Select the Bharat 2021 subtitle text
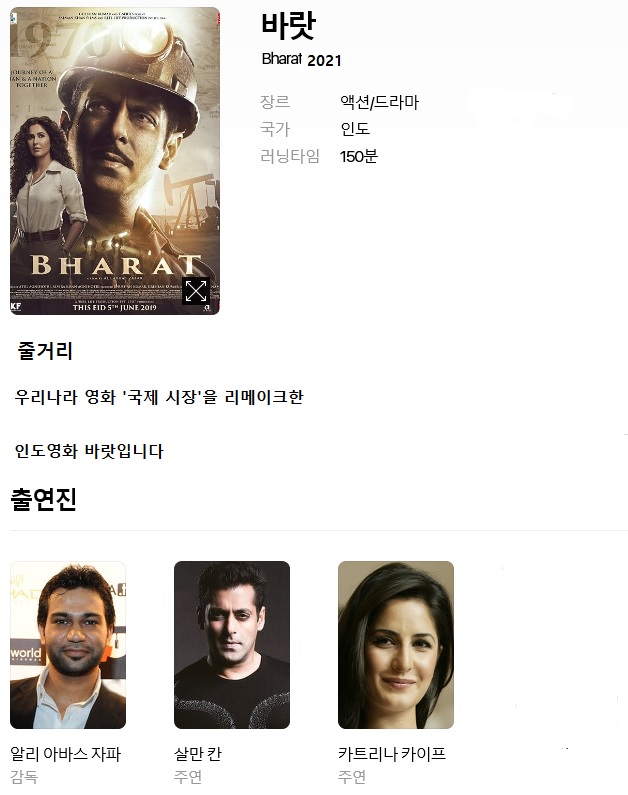628x795 pixels. [302, 60]
